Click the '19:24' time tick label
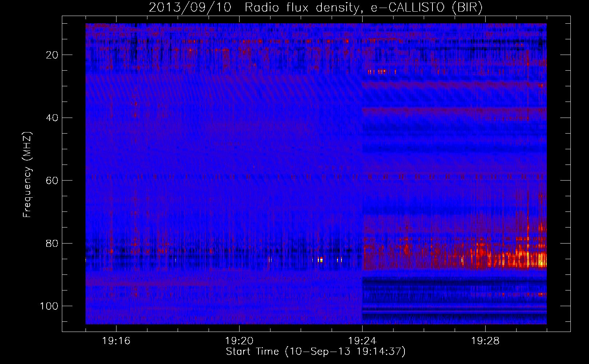Screen dimensions: 589x364 tap(362, 341)
